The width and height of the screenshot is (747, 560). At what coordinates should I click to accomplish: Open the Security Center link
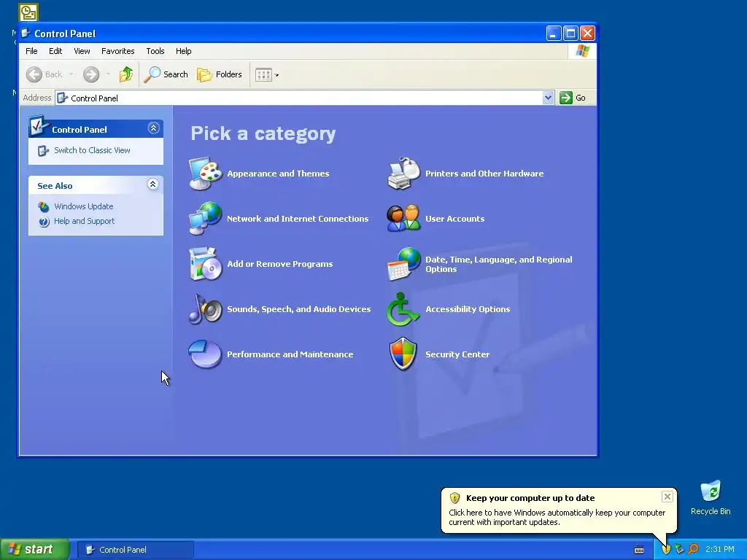pyautogui.click(x=457, y=354)
